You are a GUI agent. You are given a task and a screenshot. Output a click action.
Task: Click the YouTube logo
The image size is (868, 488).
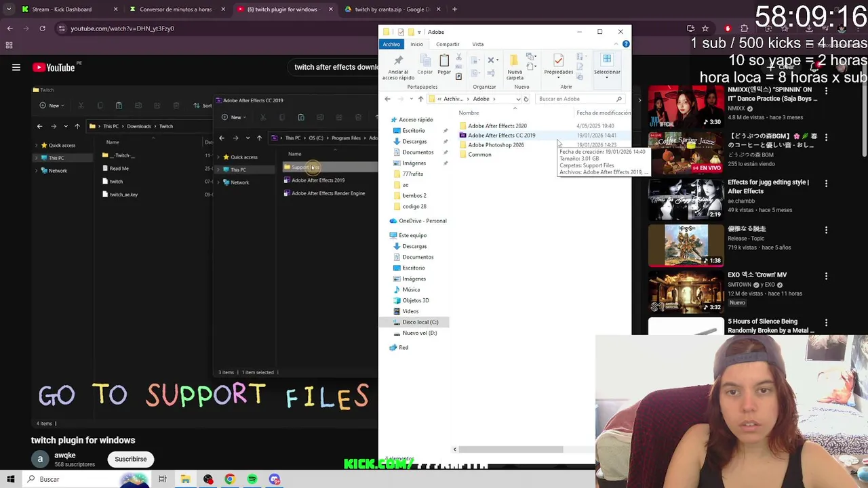54,67
